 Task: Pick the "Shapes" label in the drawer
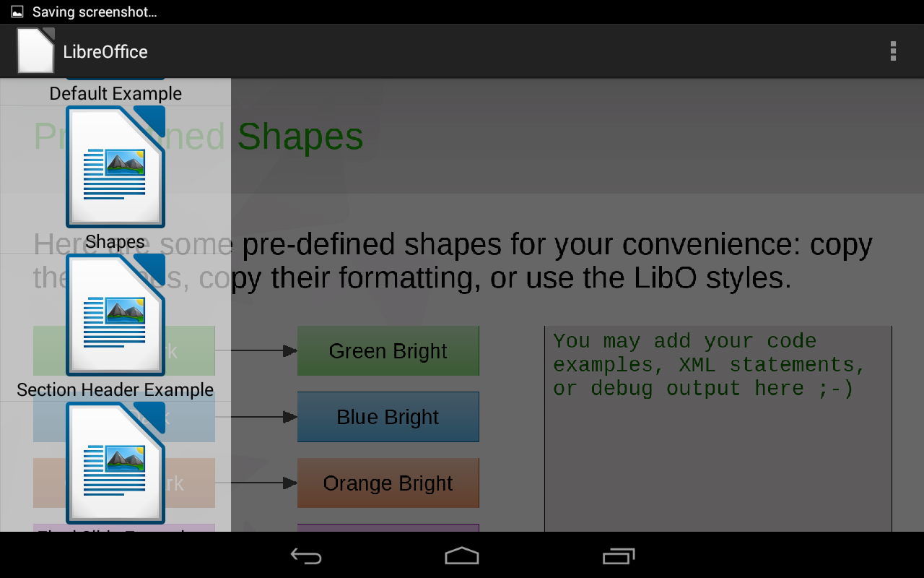point(115,241)
